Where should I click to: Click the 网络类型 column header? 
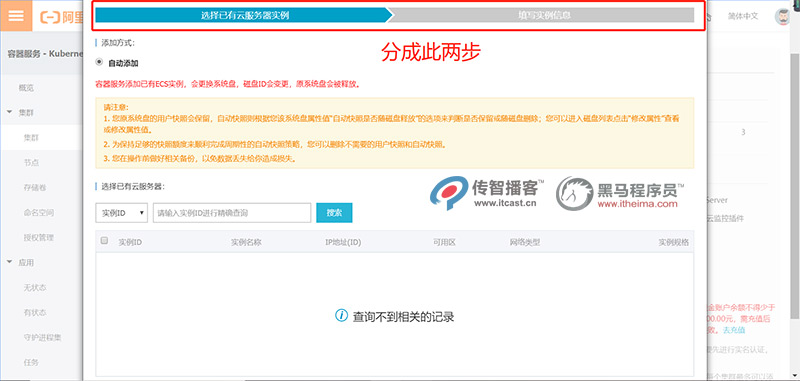(x=525, y=242)
